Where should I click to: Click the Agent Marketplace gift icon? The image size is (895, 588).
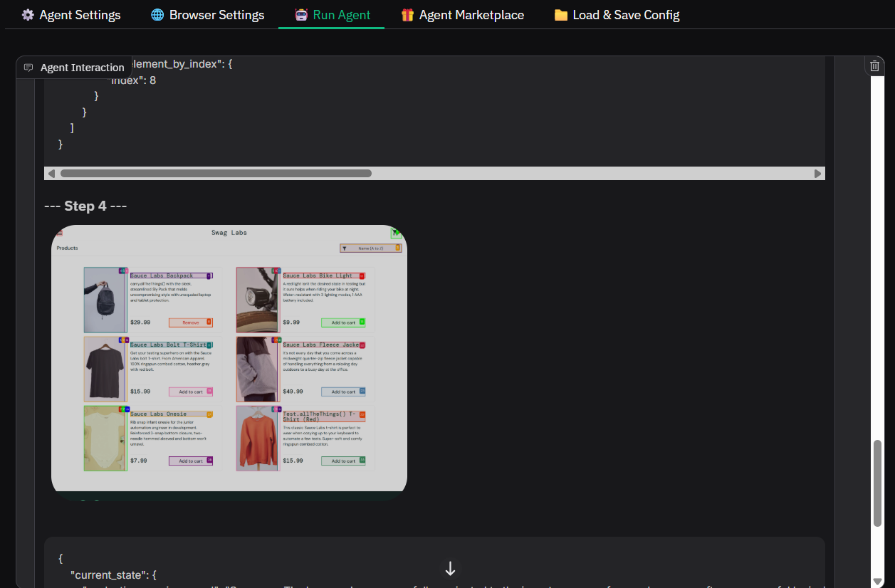click(x=407, y=15)
